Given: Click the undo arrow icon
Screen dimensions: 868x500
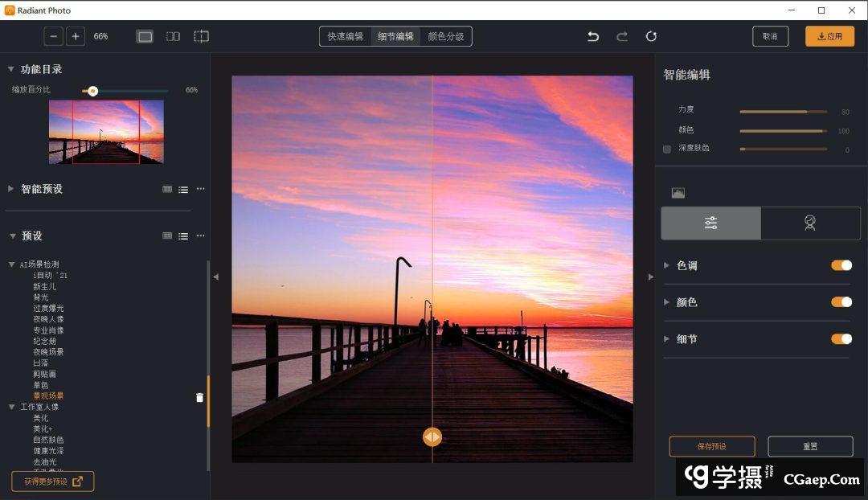Looking at the screenshot, I should click(x=593, y=36).
